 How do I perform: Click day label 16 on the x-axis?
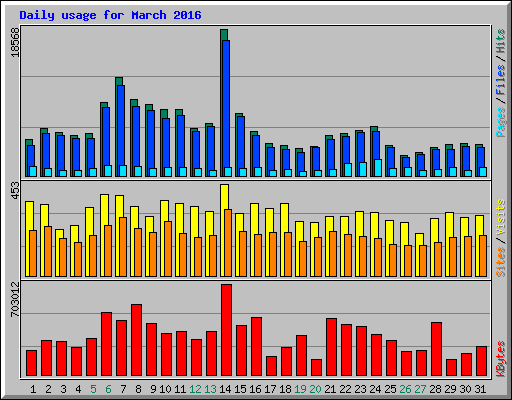(x=255, y=389)
